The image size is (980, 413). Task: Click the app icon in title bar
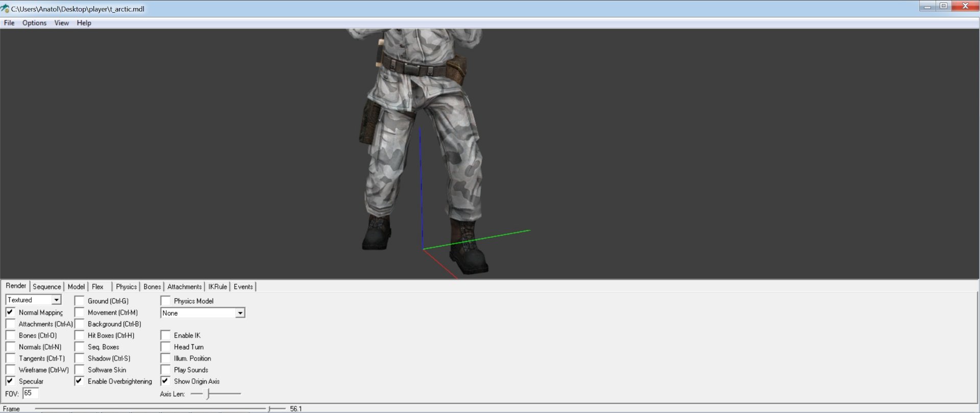(x=5, y=9)
